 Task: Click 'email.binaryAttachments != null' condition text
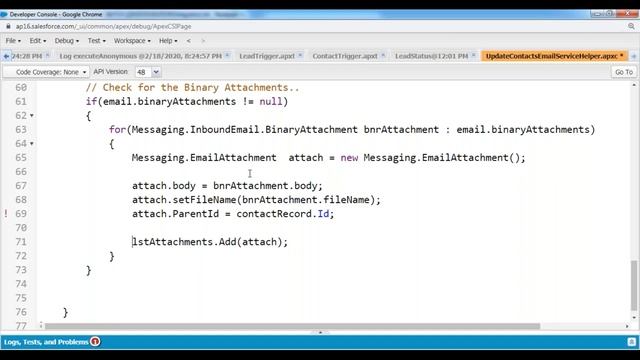point(193,102)
